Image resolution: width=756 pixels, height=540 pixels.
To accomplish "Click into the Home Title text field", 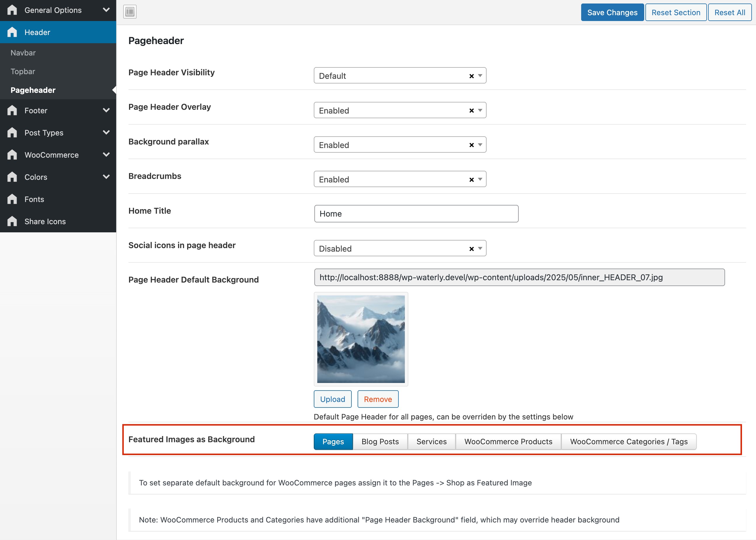I will click(x=416, y=213).
